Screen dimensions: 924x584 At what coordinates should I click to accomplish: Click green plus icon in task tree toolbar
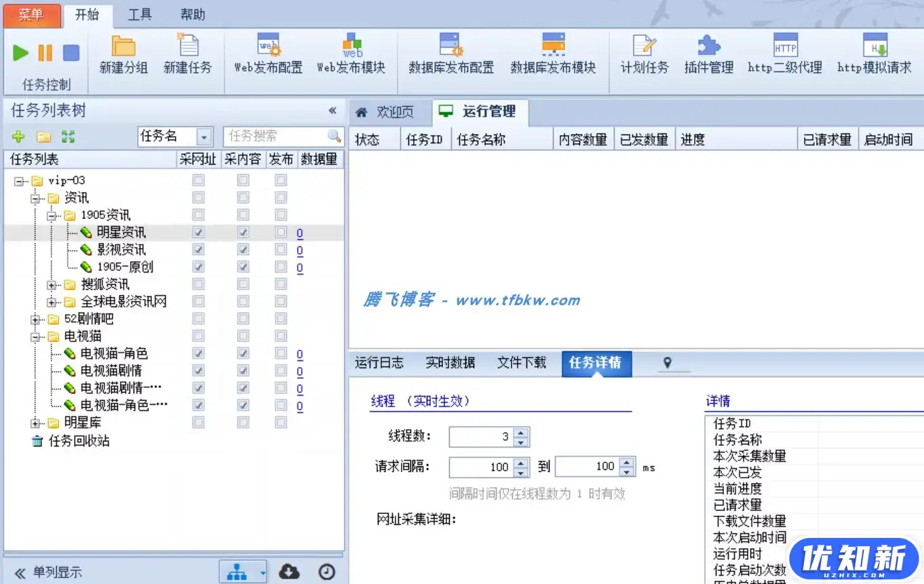tap(18, 136)
